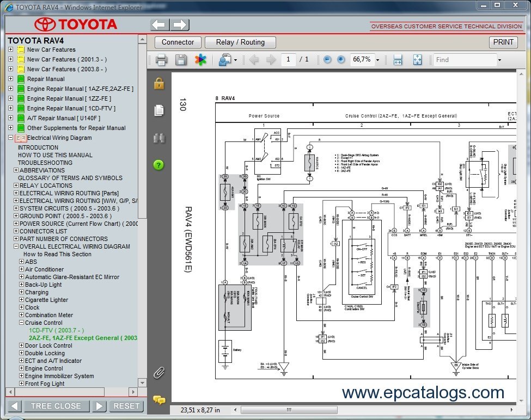Select TROUBLESHOOTING in the tree
Image resolution: width=531 pixels, height=420 pixels.
click(x=45, y=163)
